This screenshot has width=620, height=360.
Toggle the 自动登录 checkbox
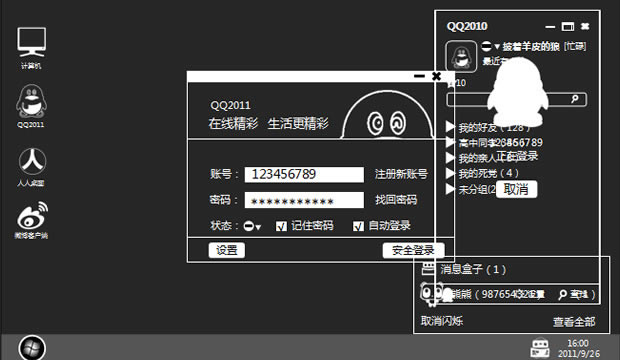pos(358,226)
